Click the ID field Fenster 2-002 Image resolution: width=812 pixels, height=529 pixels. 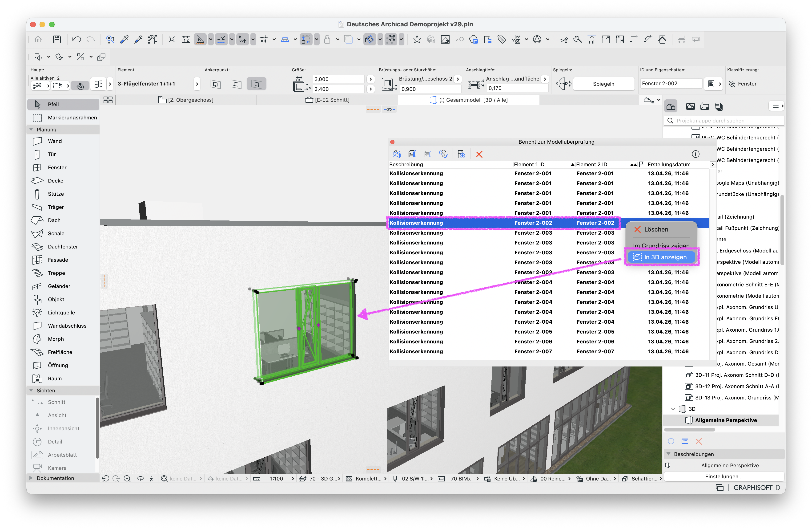[671, 84]
